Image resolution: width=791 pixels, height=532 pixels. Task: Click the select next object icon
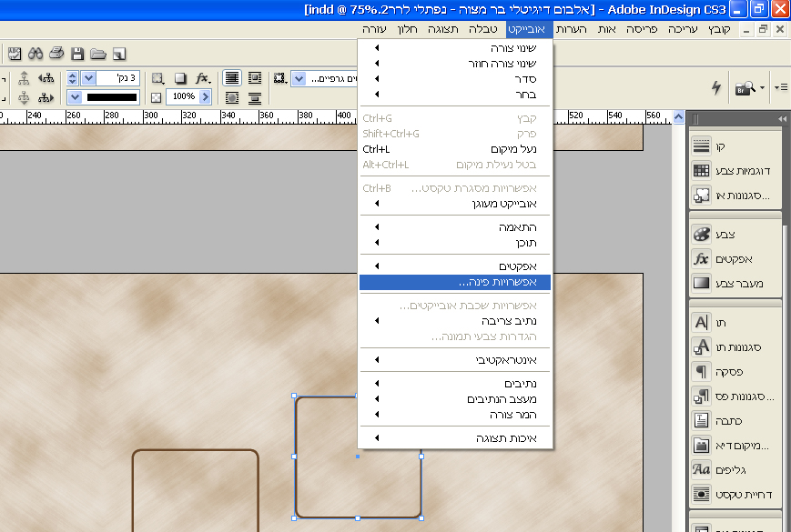46,97
